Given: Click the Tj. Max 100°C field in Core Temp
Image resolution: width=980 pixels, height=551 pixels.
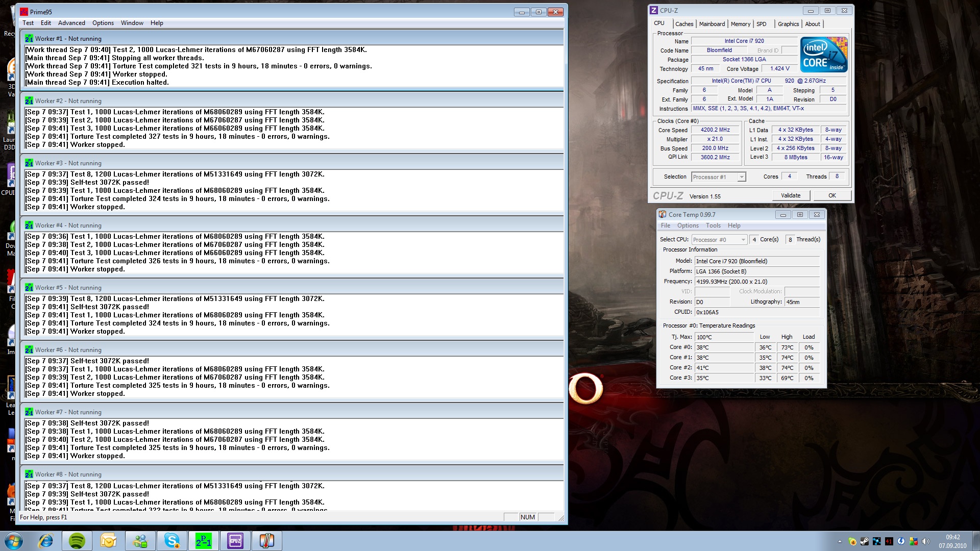Looking at the screenshot, I should click(724, 337).
